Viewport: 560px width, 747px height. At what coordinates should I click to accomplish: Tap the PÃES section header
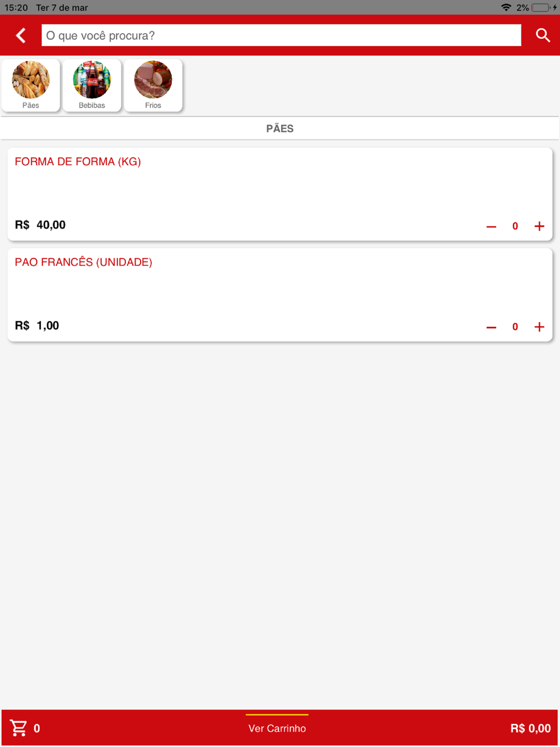280,129
